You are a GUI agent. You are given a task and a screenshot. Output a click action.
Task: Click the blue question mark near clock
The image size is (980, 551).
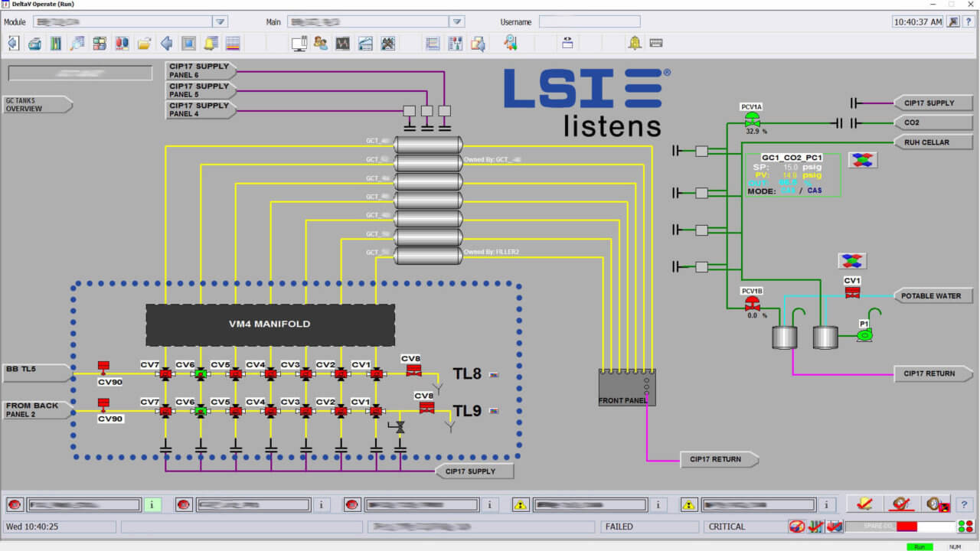coord(969,21)
